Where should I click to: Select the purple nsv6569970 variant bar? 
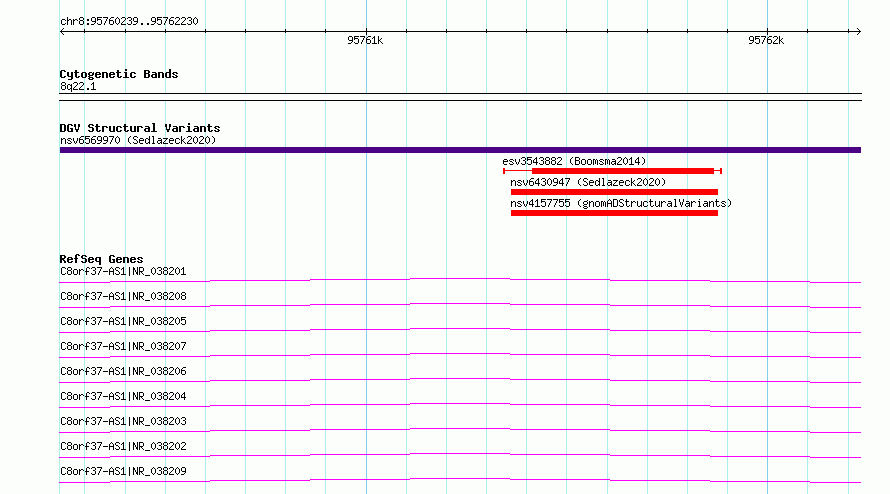click(x=460, y=150)
